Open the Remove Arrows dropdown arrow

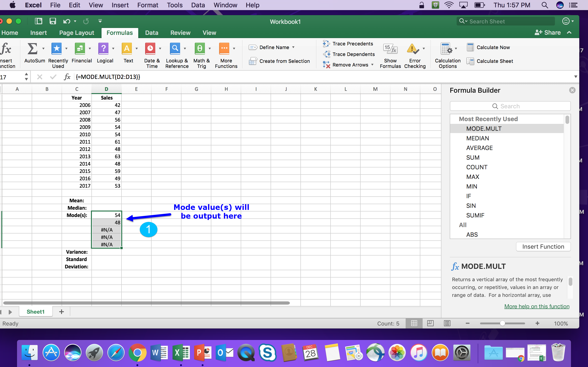pyautogui.click(x=372, y=65)
